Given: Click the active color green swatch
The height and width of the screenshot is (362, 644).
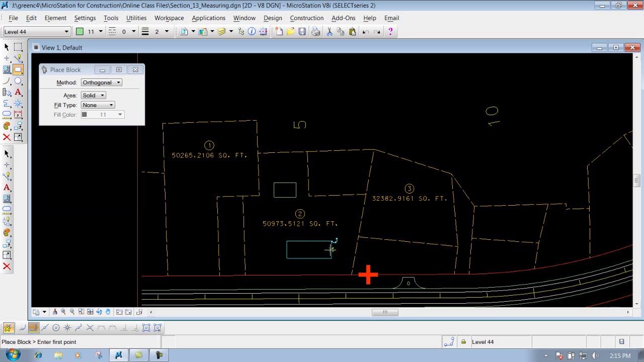Looking at the screenshot, I should (x=79, y=32).
